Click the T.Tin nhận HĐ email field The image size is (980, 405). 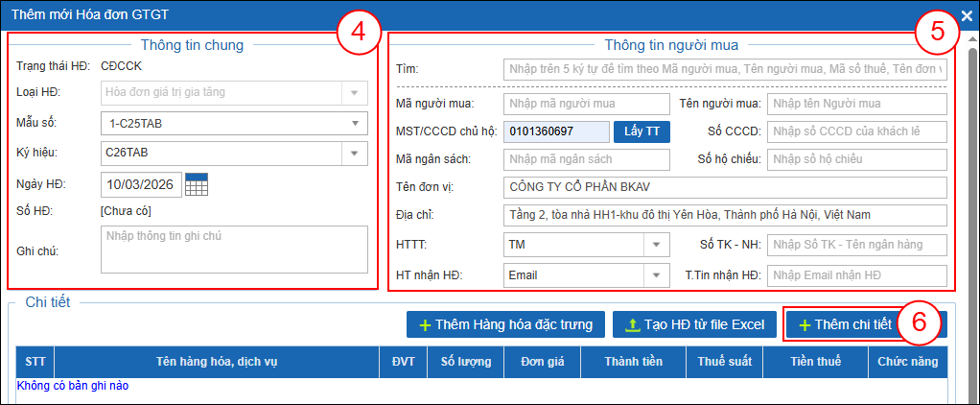(x=855, y=275)
